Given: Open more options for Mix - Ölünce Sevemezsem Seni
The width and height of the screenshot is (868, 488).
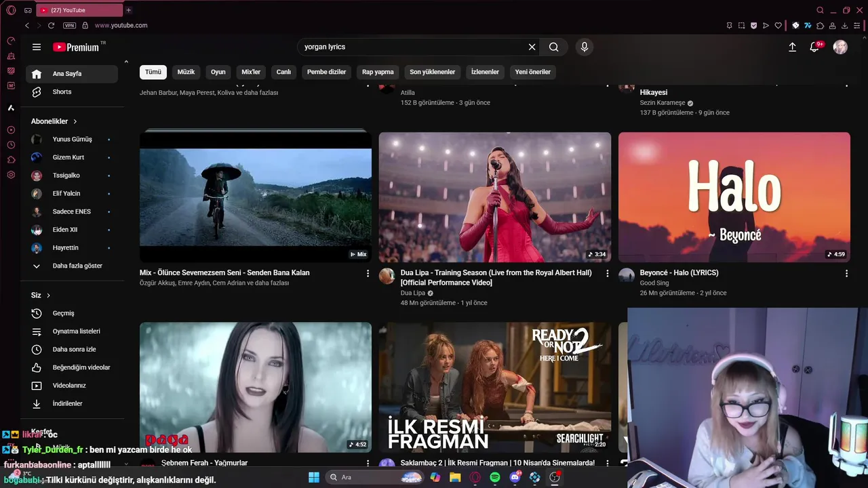Looking at the screenshot, I should tap(368, 273).
